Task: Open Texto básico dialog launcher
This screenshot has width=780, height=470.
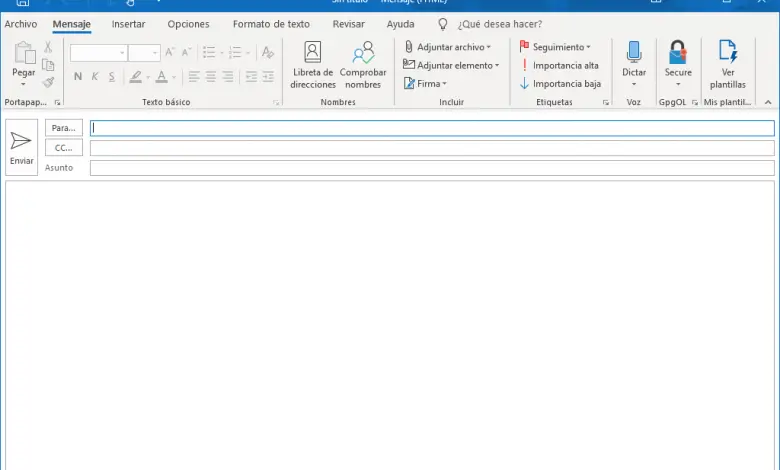Action: pyautogui.click(x=276, y=102)
